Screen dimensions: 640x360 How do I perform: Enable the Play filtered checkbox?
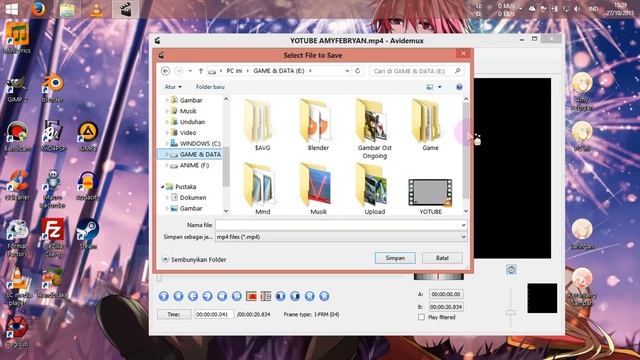pos(421,317)
